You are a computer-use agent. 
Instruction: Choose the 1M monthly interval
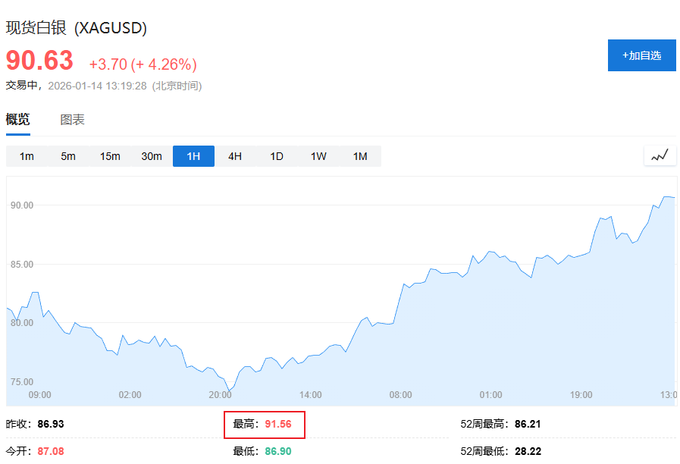(x=360, y=156)
